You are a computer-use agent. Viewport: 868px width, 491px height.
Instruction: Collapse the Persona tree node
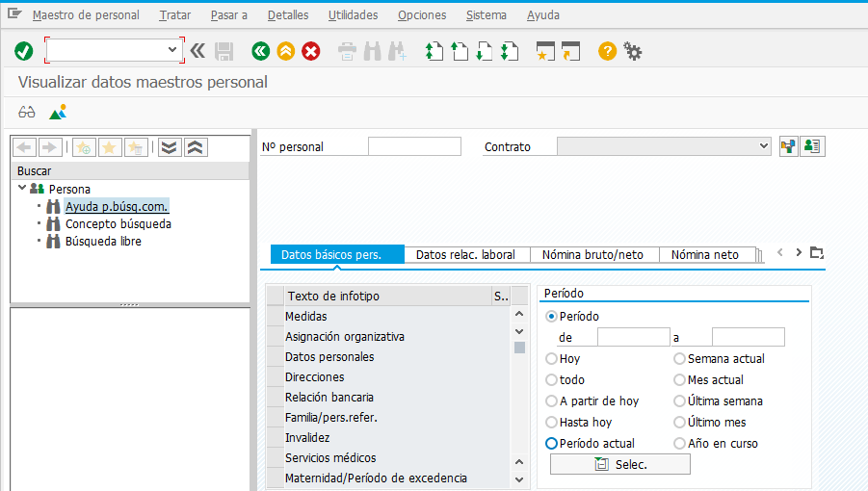coord(22,189)
